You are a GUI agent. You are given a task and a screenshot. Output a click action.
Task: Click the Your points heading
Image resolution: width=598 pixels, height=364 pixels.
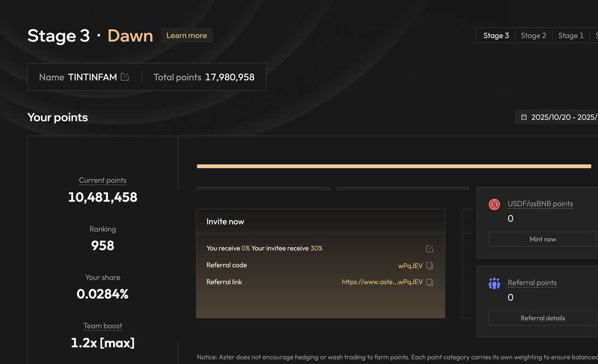(x=57, y=118)
